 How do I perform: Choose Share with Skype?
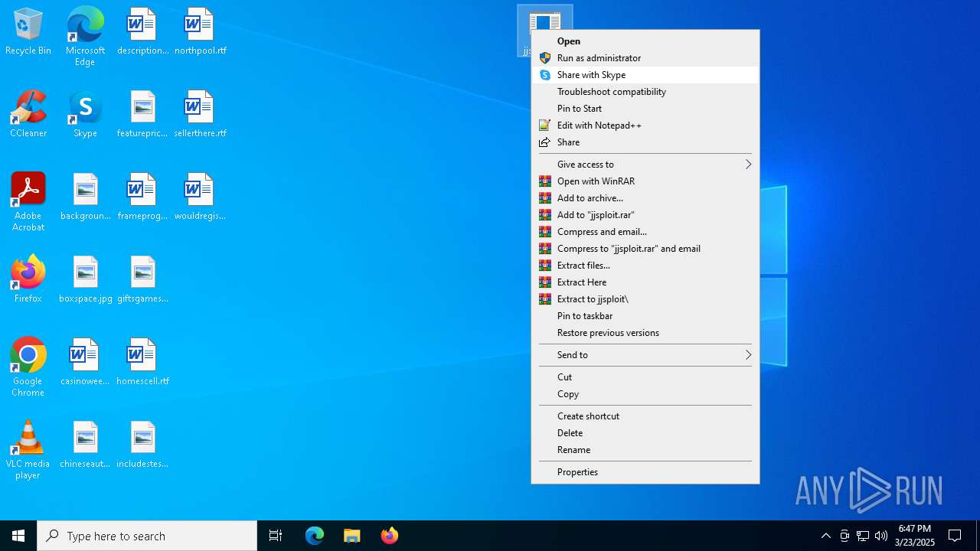pyautogui.click(x=645, y=75)
